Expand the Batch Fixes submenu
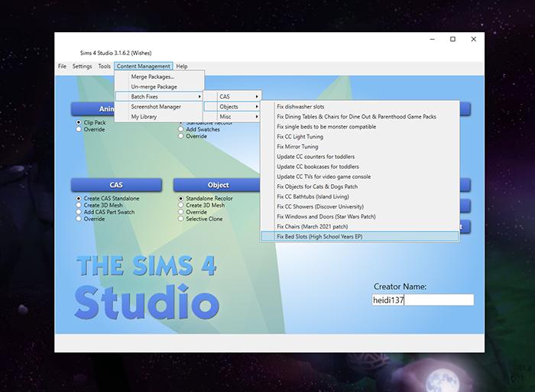The width and height of the screenshot is (535, 392). [159, 96]
